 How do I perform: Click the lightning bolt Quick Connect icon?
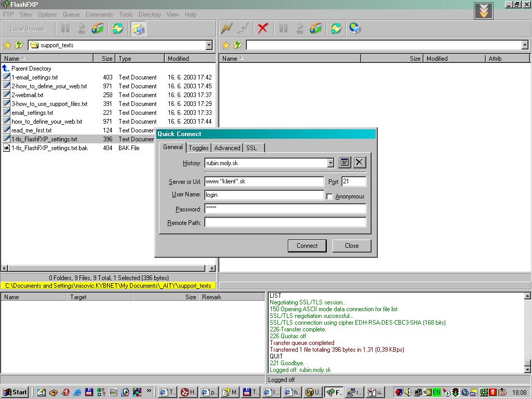tap(227, 29)
